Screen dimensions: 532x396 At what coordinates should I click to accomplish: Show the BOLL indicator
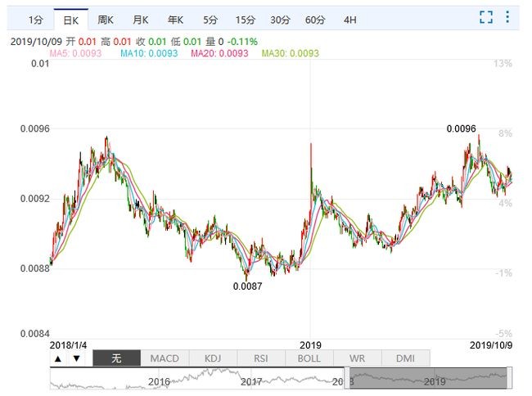(309, 358)
